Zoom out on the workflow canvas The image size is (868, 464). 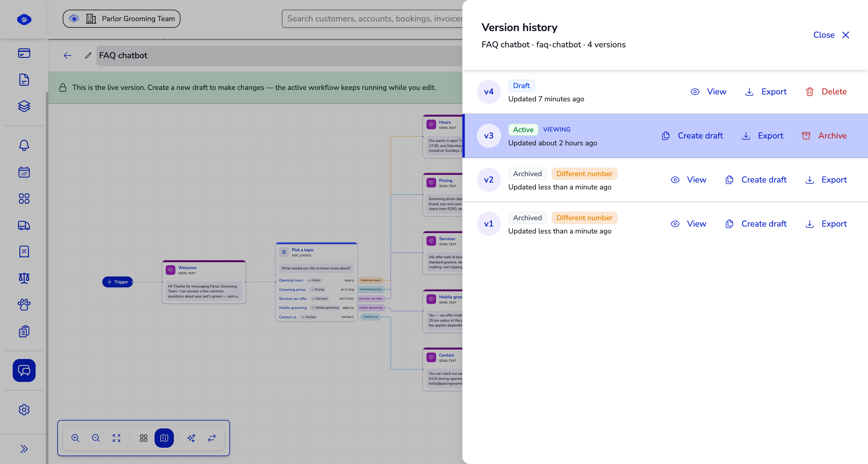[x=96, y=438]
